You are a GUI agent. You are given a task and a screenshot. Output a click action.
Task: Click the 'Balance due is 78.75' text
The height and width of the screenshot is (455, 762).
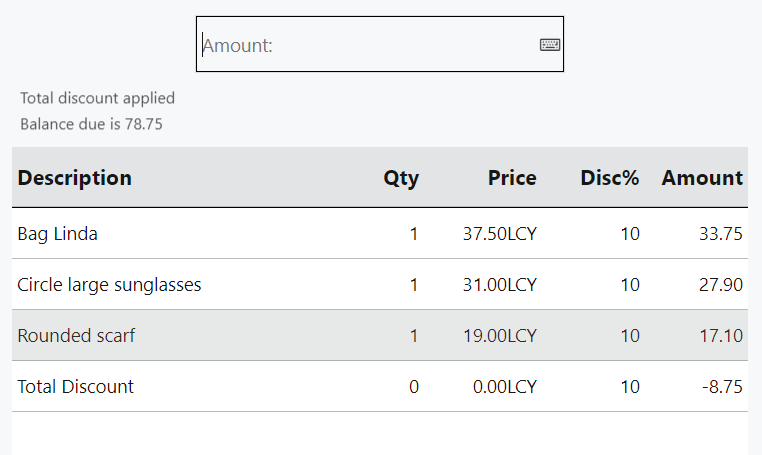click(x=91, y=125)
